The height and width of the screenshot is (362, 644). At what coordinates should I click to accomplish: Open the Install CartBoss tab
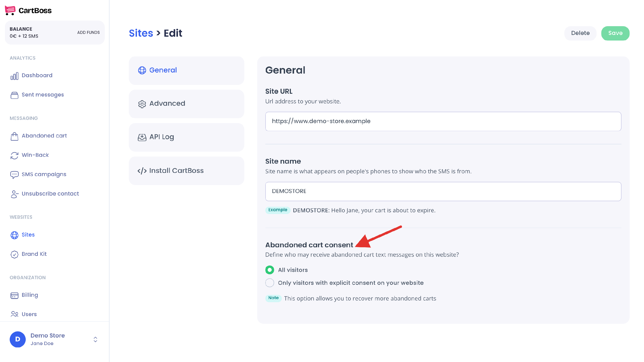coord(186,171)
